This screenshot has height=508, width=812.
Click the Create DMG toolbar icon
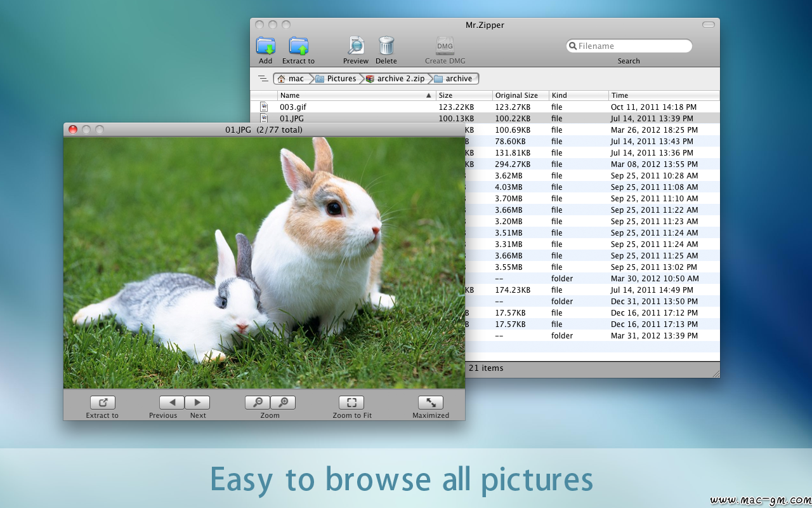point(445,46)
